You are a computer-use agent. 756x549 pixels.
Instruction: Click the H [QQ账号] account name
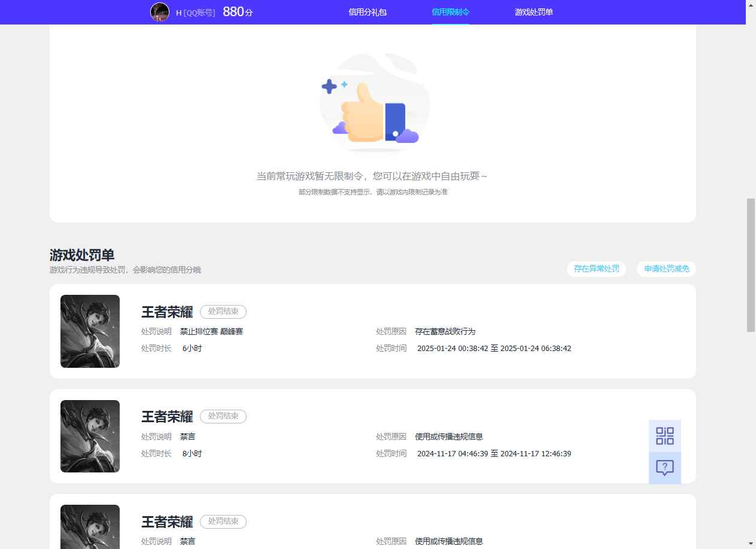tap(195, 13)
